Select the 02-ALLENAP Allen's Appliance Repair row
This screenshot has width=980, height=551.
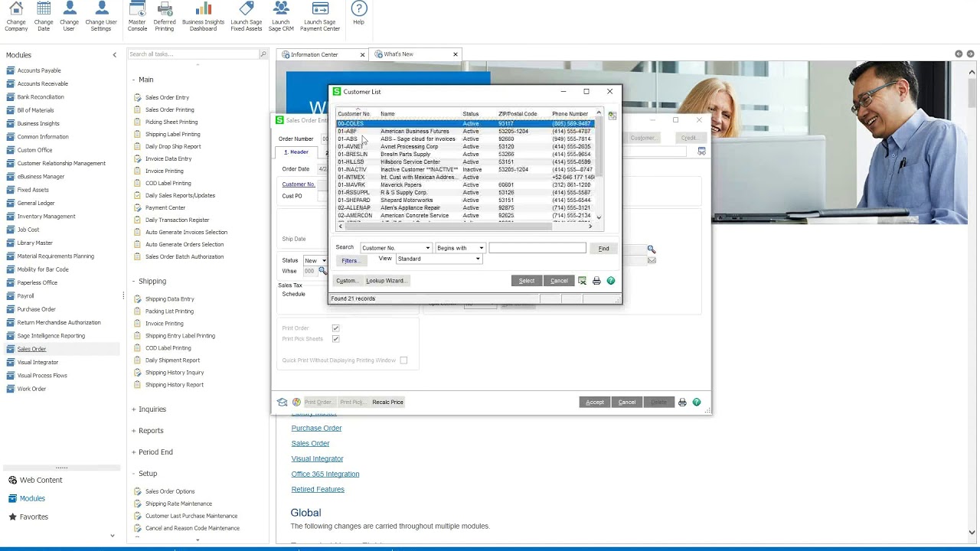point(465,208)
